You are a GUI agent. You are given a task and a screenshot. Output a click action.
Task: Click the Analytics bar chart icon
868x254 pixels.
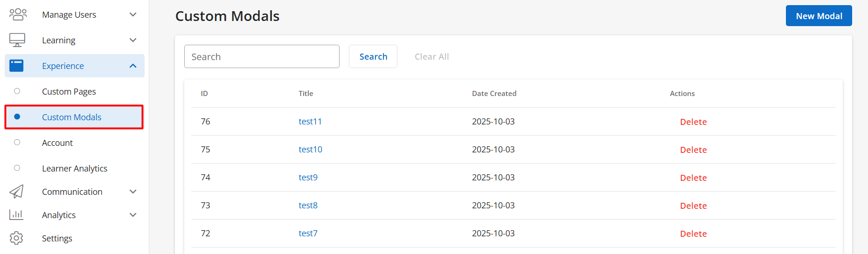click(x=16, y=215)
